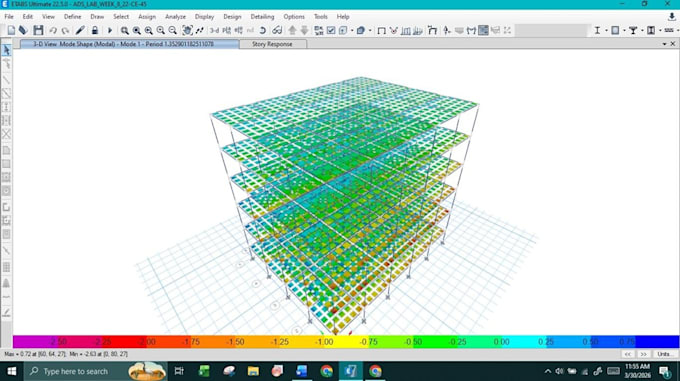The height and width of the screenshot is (381, 680).
Task: Move down in list arrow
Action: click(x=304, y=30)
